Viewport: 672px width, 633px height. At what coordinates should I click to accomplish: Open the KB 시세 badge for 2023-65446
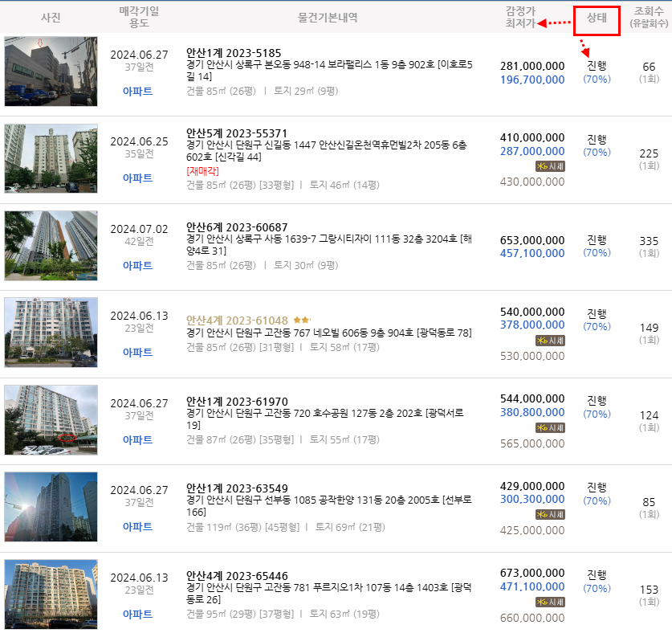pyautogui.click(x=550, y=602)
